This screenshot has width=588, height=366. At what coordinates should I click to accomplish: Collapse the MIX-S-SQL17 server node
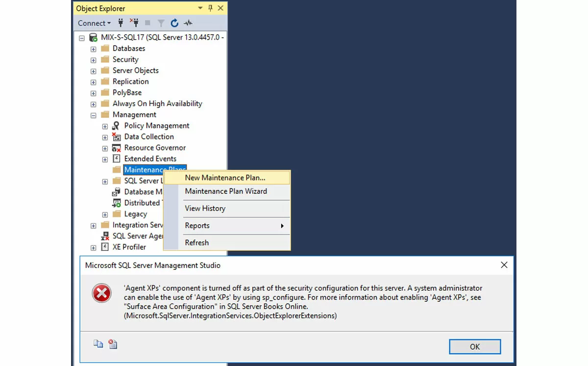(x=82, y=38)
